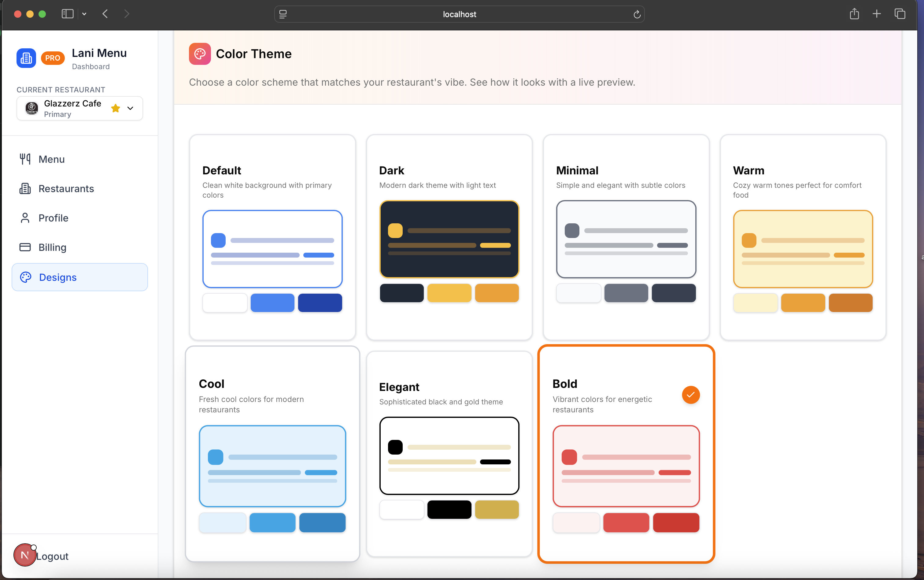
Task: Click the Profile person icon
Action: tap(24, 217)
